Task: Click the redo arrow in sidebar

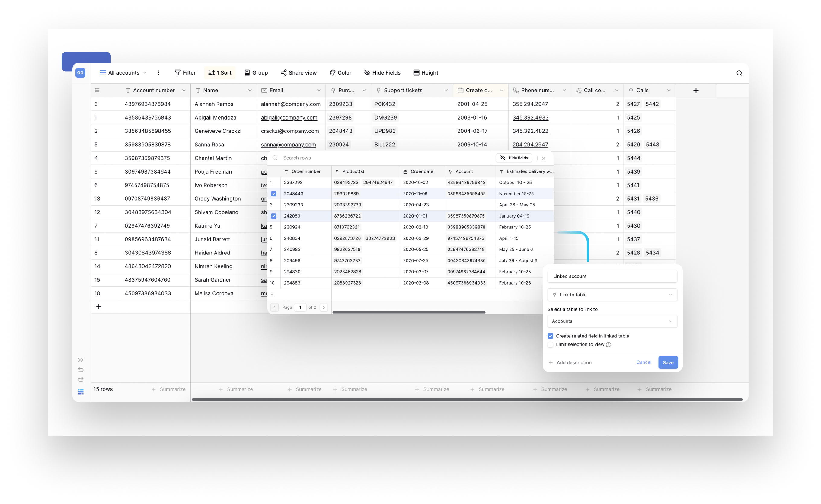Action: pos(81,379)
